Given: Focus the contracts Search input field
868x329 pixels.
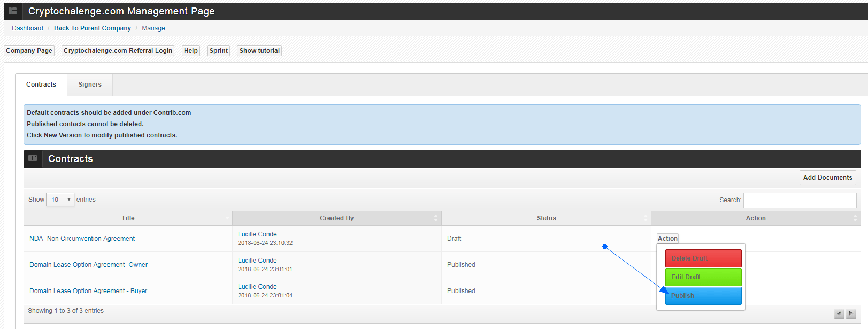Looking at the screenshot, I should click(x=800, y=200).
